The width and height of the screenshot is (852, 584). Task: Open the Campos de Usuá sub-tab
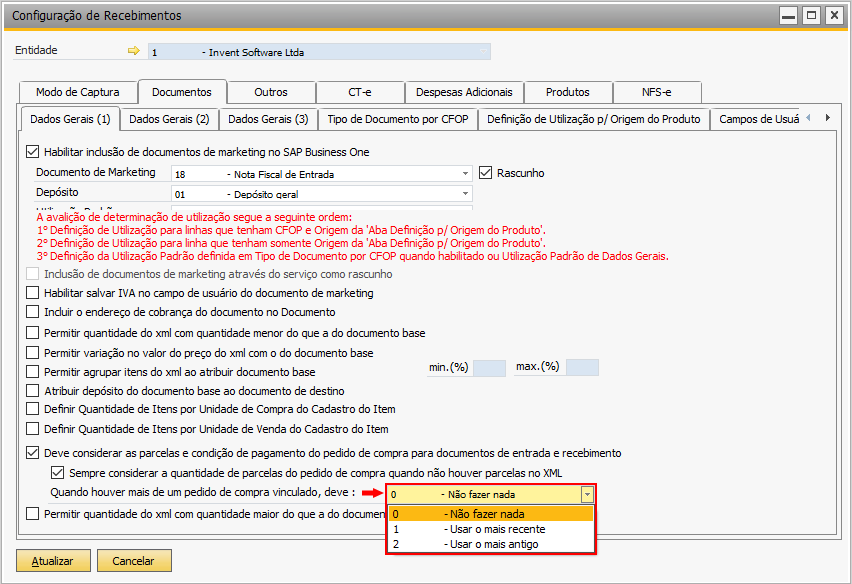point(756,119)
